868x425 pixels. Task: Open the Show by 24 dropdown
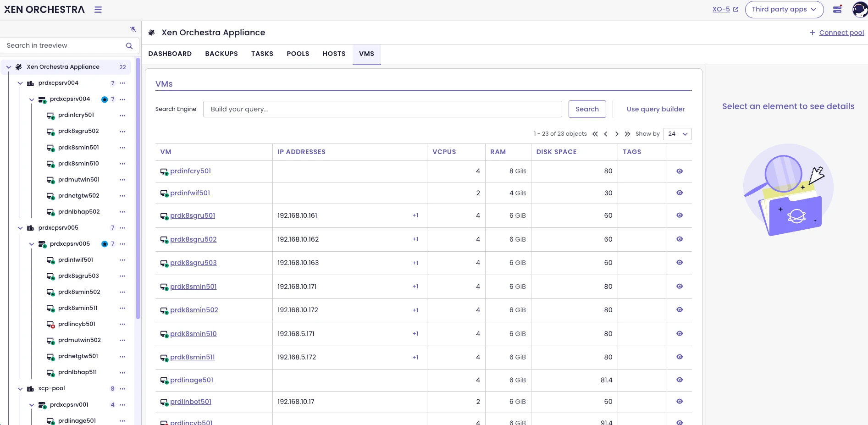coord(677,134)
